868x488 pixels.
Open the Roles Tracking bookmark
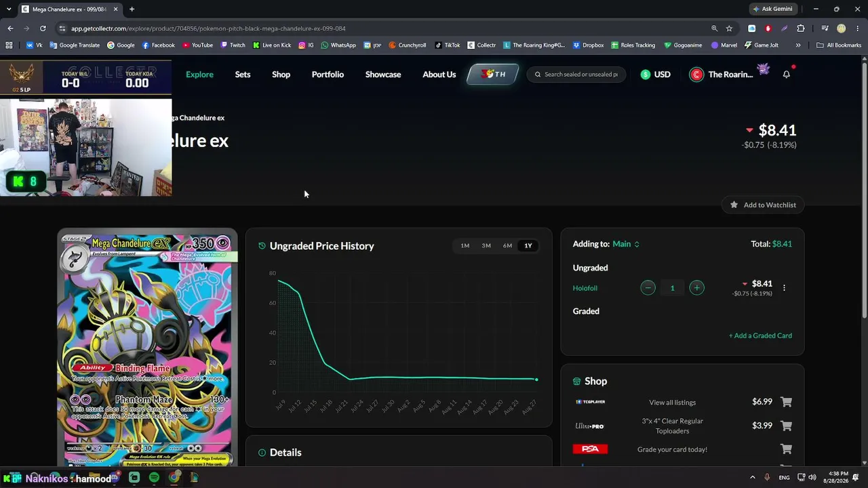(x=633, y=45)
